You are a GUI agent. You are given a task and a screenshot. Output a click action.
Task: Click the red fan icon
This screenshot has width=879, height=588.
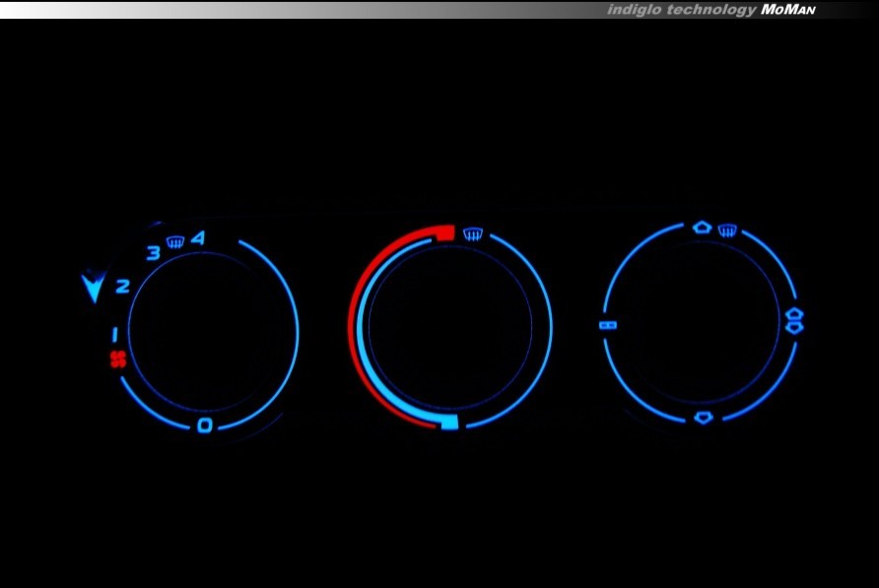pos(117,359)
